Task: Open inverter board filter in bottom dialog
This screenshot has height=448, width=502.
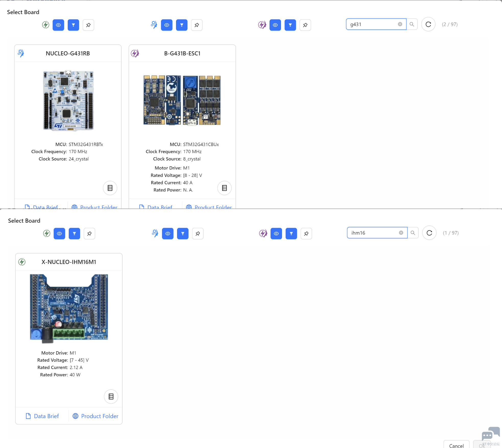Action: tap(291, 234)
